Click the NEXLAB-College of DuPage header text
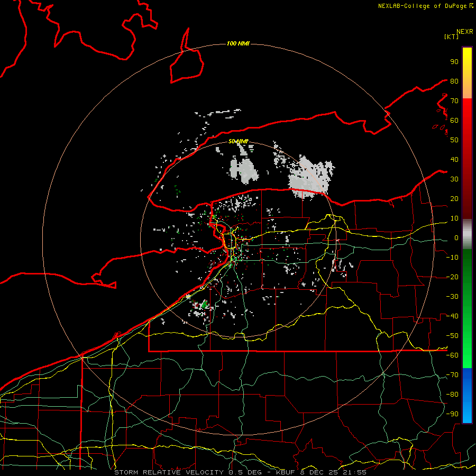The height and width of the screenshot is (476, 476). (422, 6)
